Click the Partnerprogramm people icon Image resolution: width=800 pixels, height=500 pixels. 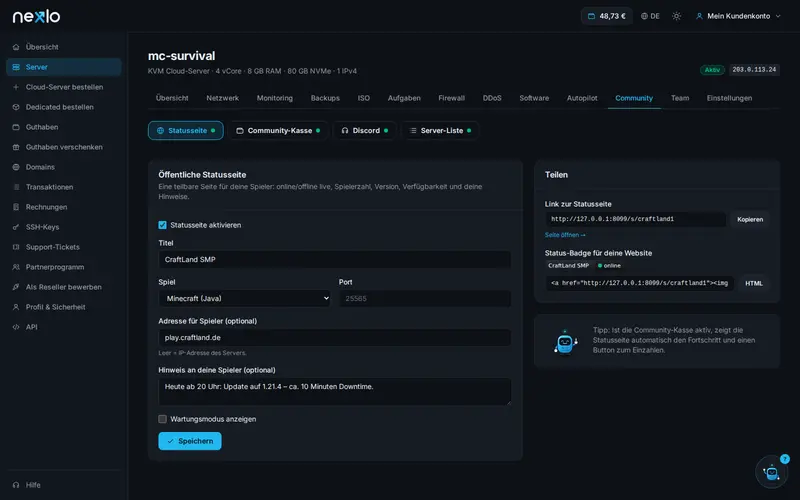click(16, 267)
